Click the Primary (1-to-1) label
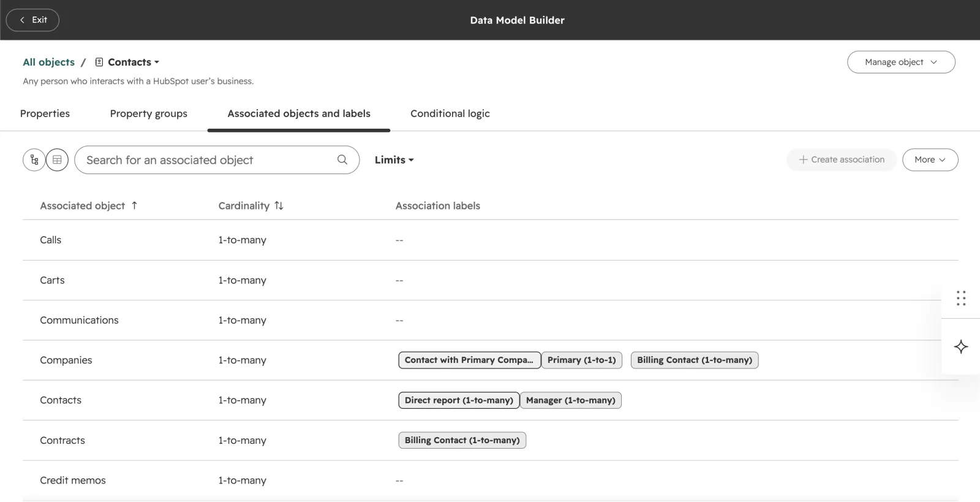Screen dimensions: 980x502 coord(582,360)
